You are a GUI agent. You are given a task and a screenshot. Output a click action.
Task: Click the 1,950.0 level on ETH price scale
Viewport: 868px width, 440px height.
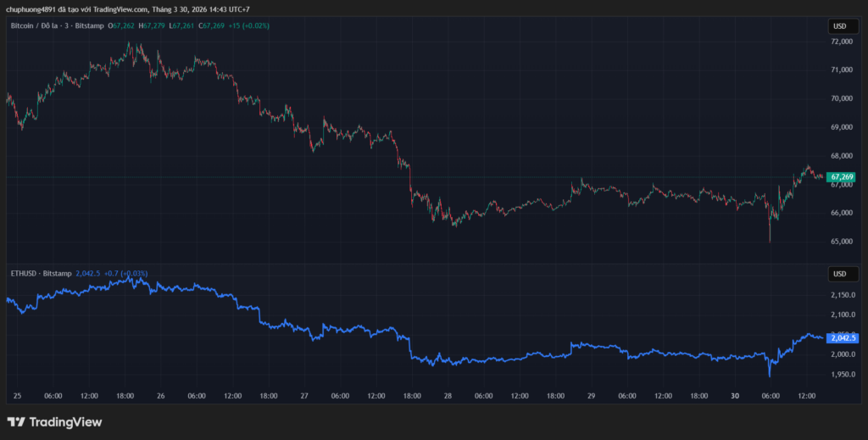point(843,374)
